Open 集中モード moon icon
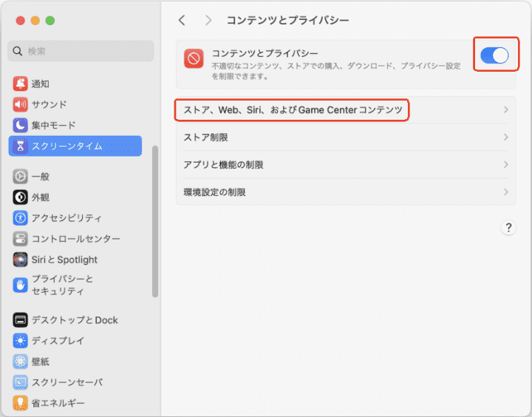 click(x=20, y=125)
